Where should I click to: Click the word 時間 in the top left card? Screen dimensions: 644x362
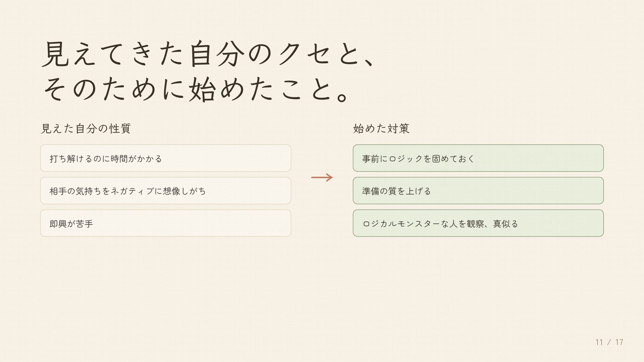(119, 159)
